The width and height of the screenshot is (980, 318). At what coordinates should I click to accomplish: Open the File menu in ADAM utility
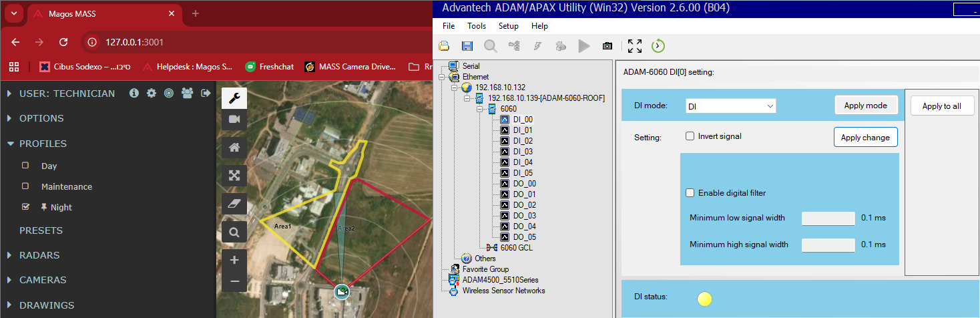(x=449, y=26)
